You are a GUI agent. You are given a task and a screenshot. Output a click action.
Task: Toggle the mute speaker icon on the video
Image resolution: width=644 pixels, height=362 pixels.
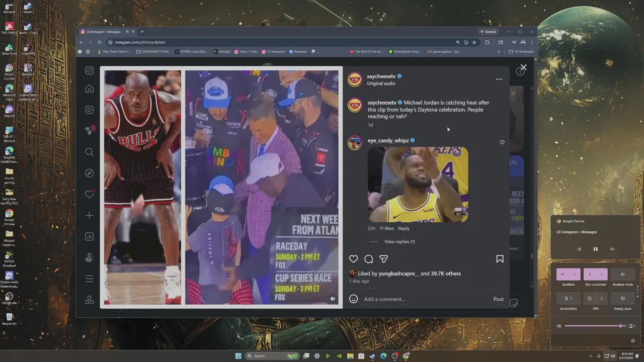click(333, 299)
